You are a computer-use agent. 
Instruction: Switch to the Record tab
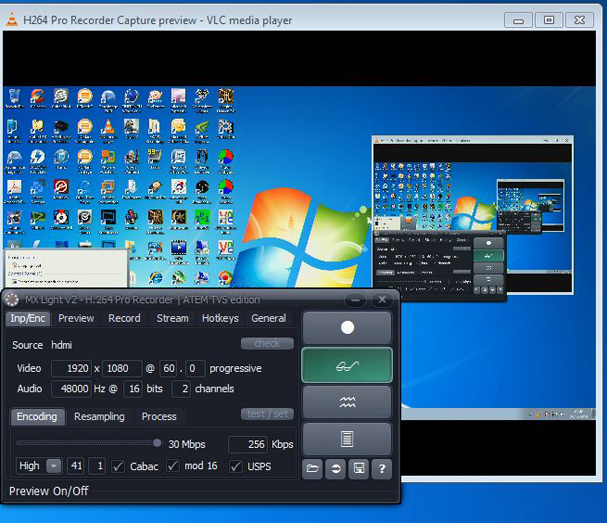[124, 318]
